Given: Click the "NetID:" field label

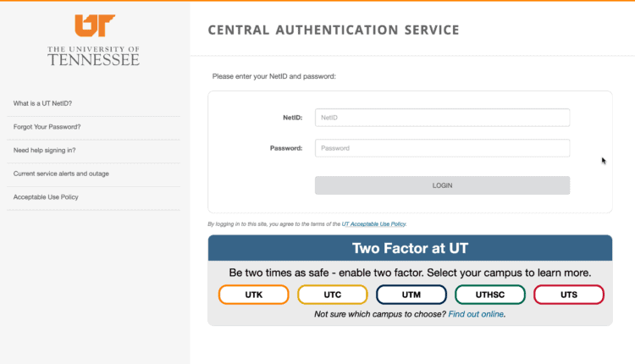Looking at the screenshot, I should (x=292, y=118).
